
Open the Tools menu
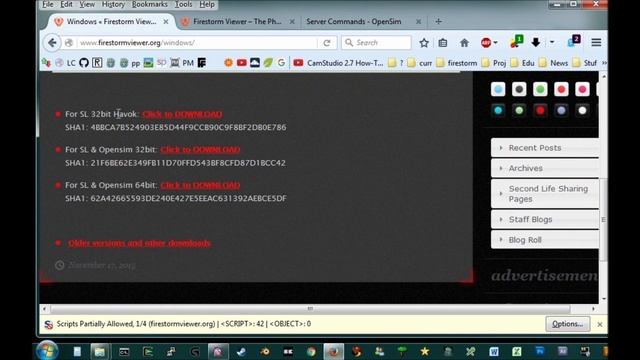click(x=184, y=4)
